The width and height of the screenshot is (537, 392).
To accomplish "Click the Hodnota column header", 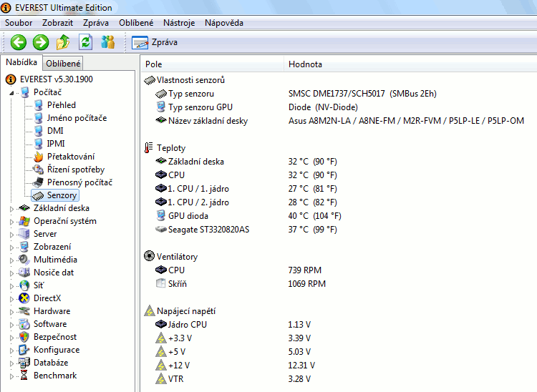I will click(x=306, y=64).
